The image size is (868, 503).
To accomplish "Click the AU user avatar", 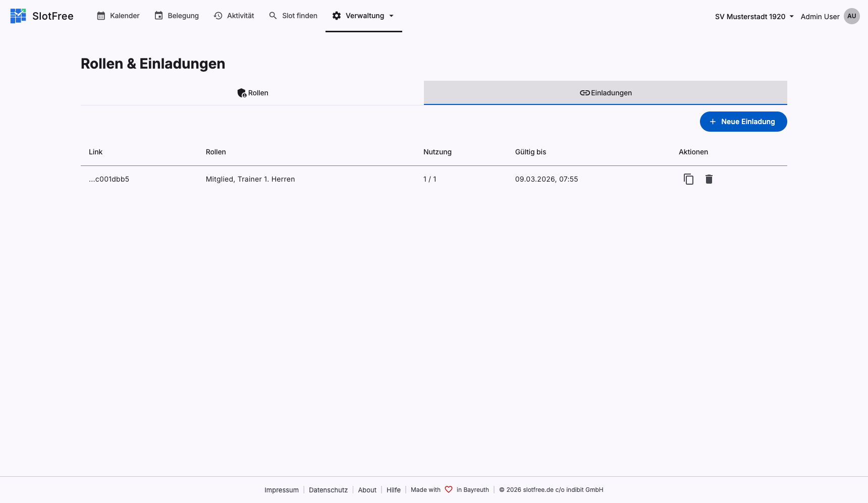I will 851,16.
